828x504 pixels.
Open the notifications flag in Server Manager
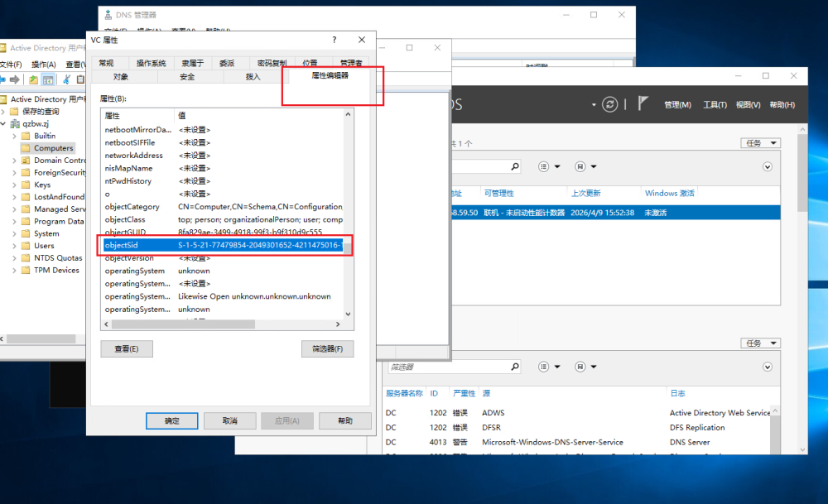pyautogui.click(x=643, y=104)
